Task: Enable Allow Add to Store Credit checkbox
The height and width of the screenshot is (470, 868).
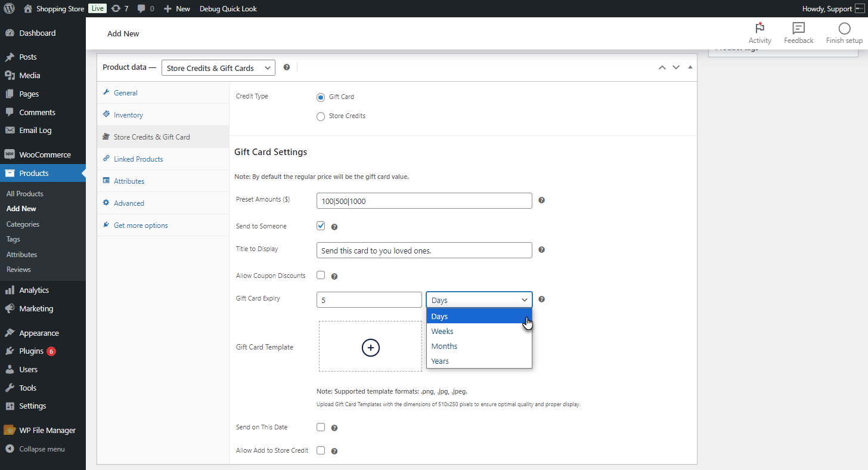Action: [321, 450]
